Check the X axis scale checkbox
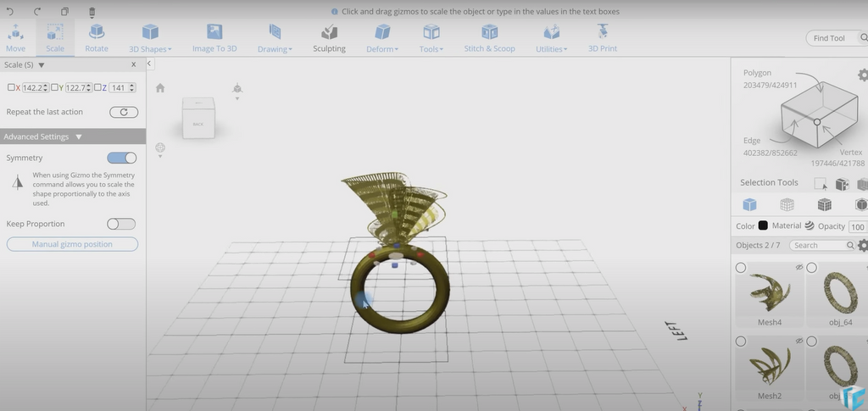Screen dimensions: 868x411 (x=10, y=87)
